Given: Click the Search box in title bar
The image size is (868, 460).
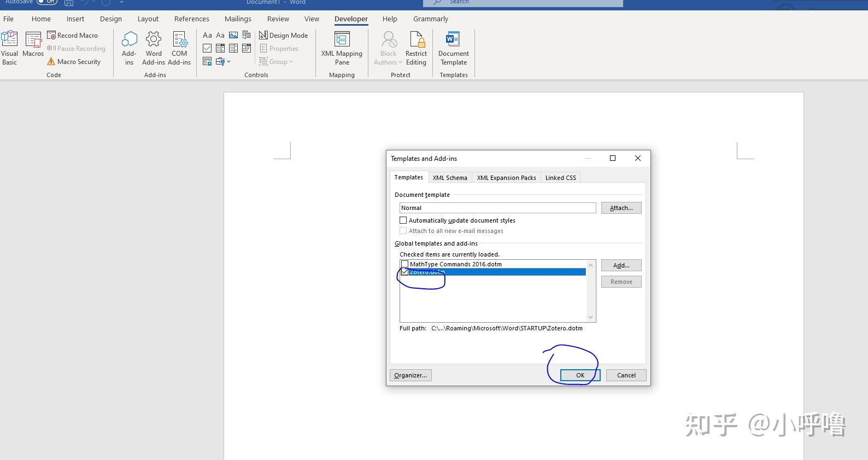Looking at the screenshot, I should (524, 3).
